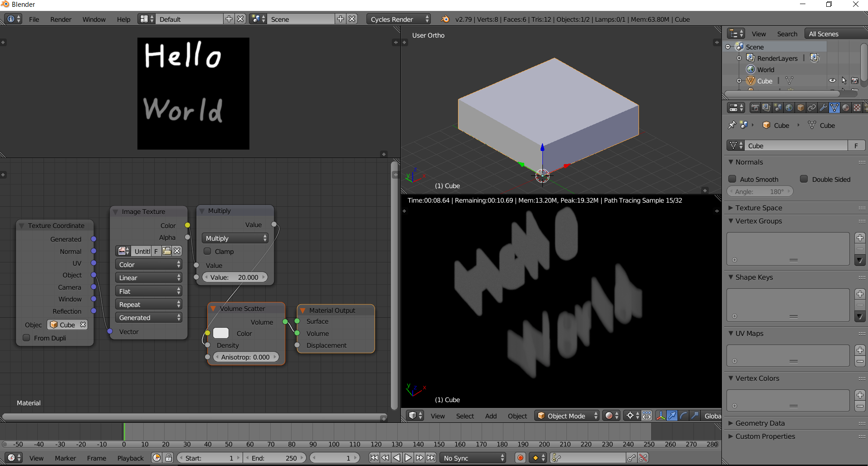Click the pin icon in properties breadcrumb
The height and width of the screenshot is (466, 868).
point(731,125)
